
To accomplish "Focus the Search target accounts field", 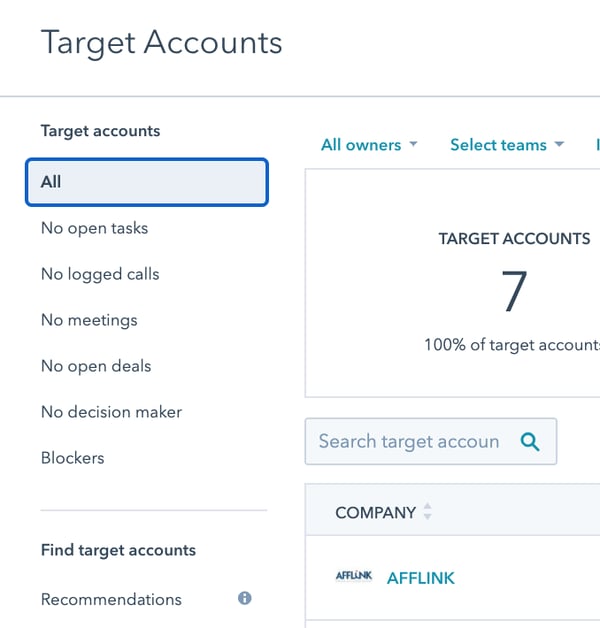I will tap(408, 441).
